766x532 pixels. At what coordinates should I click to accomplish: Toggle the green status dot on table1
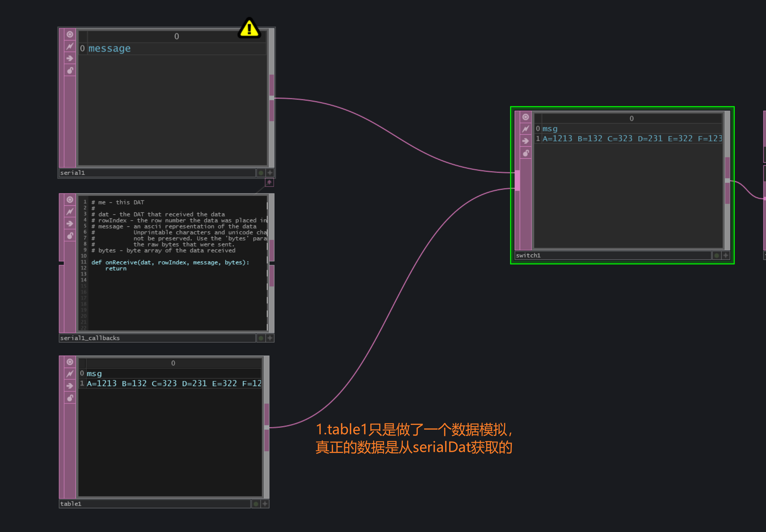tap(255, 504)
